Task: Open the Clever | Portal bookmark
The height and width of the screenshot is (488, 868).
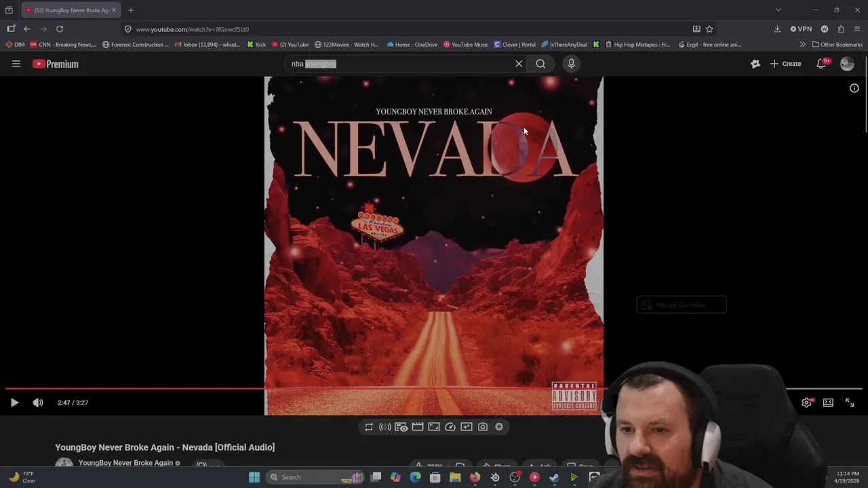Action: [515, 45]
